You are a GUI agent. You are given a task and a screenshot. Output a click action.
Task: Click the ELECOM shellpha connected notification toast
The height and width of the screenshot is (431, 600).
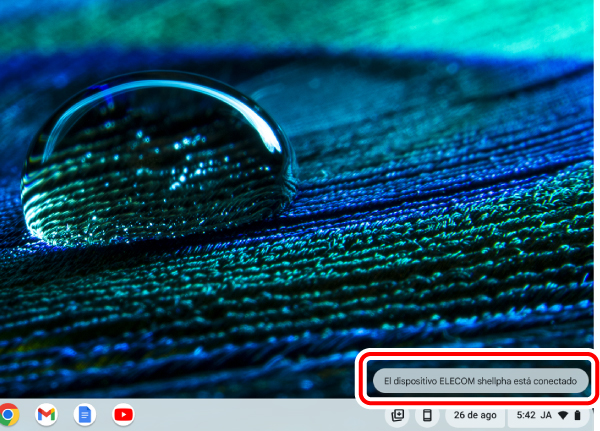[480, 381]
